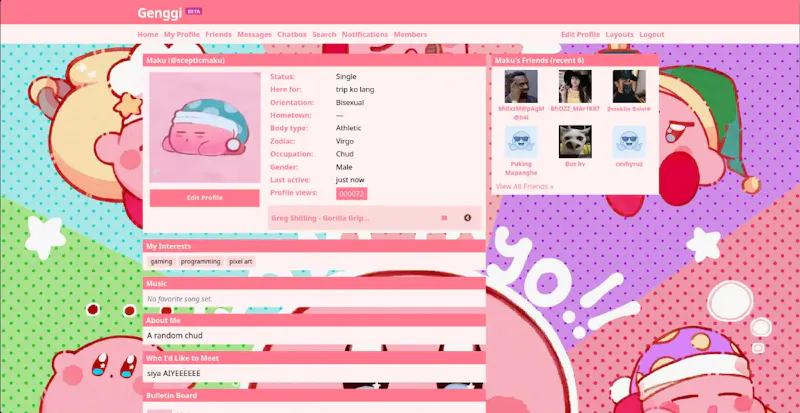800x413 pixels.
Task: Click the My Interests section header
Action: pyautogui.click(x=314, y=246)
